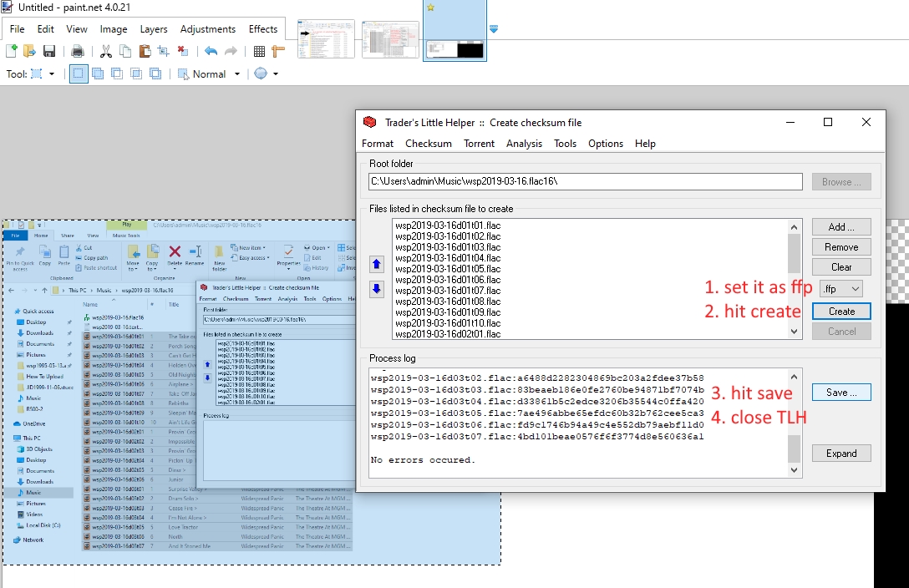
Task: Click the Clear button
Action: tap(841, 267)
